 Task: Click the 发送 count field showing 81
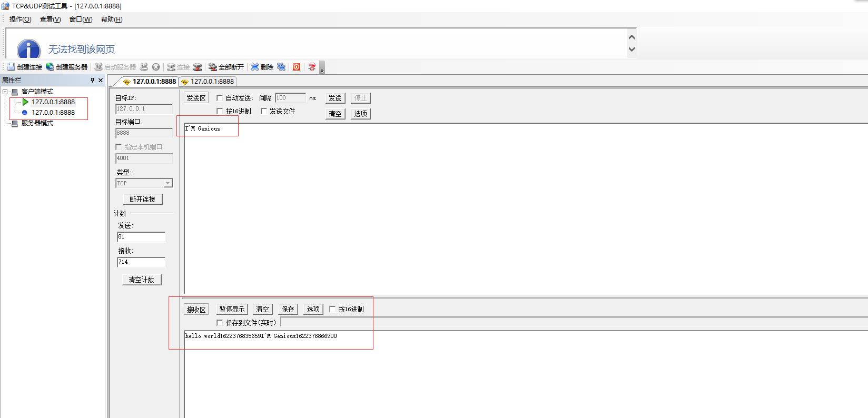coord(141,237)
